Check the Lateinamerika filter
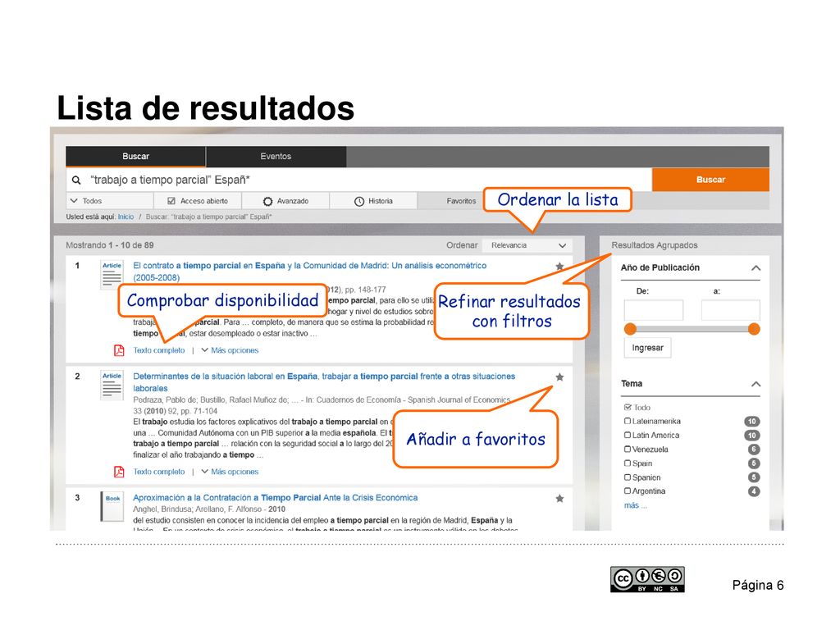 pyautogui.click(x=628, y=421)
